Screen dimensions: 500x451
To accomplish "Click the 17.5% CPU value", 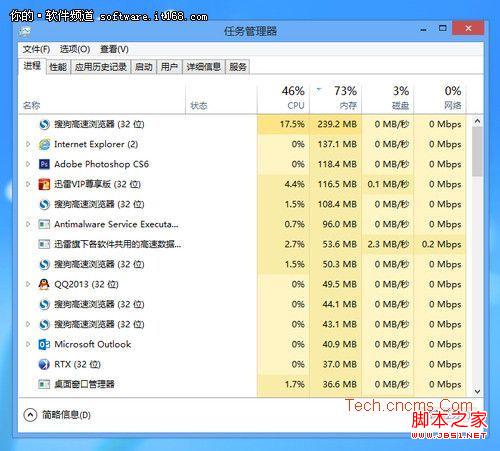I will [x=292, y=124].
